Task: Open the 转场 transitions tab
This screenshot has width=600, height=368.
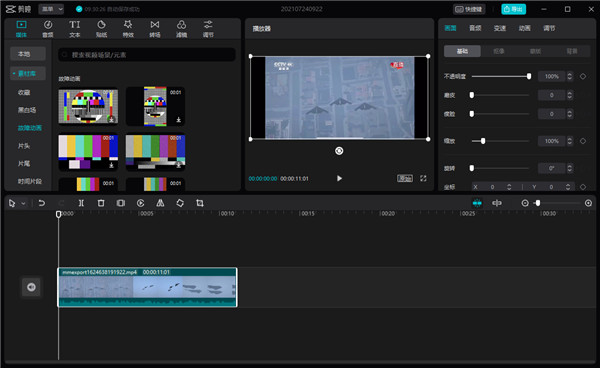Action: pos(155,29)
